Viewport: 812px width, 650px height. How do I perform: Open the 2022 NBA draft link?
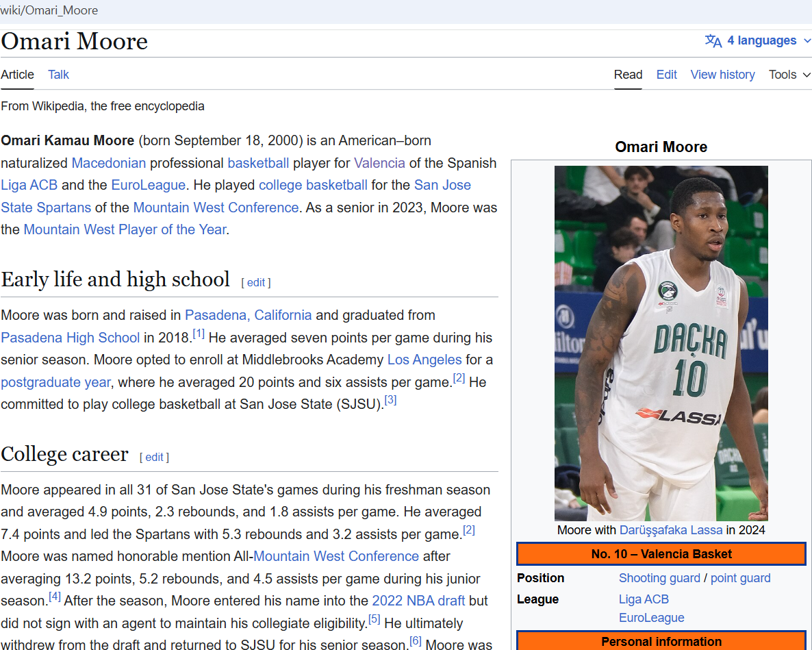[418, 601]
